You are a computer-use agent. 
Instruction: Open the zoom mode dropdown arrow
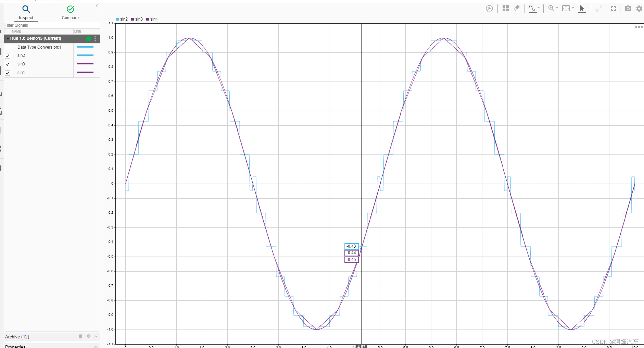pos(557,8)
